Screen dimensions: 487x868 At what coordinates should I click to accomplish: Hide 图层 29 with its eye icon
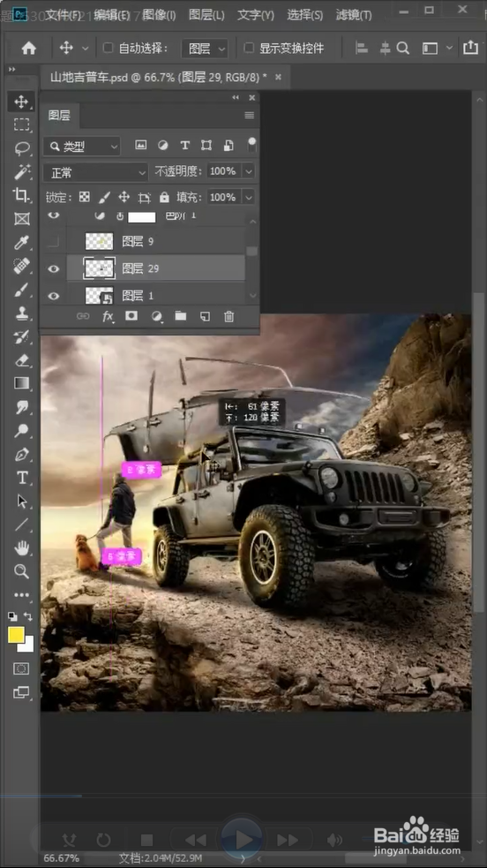pyautogui.click(x=53, y=269)
